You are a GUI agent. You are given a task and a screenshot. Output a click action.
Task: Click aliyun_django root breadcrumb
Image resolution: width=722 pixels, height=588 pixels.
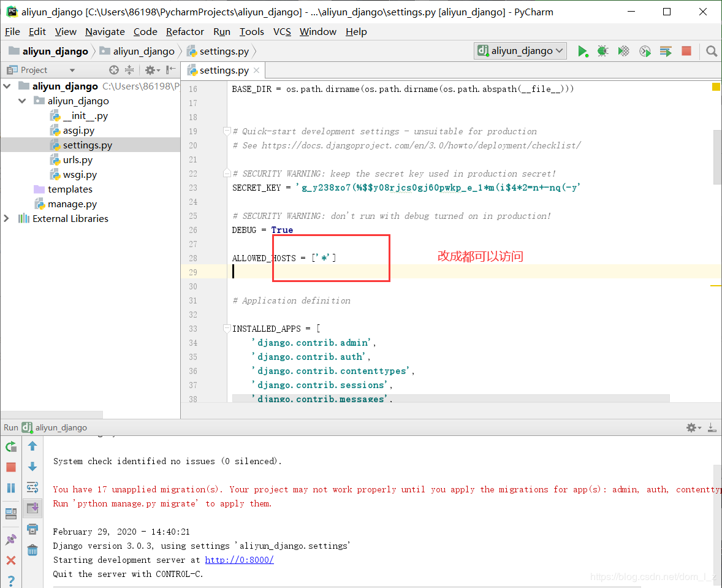(x=48, y=51)
